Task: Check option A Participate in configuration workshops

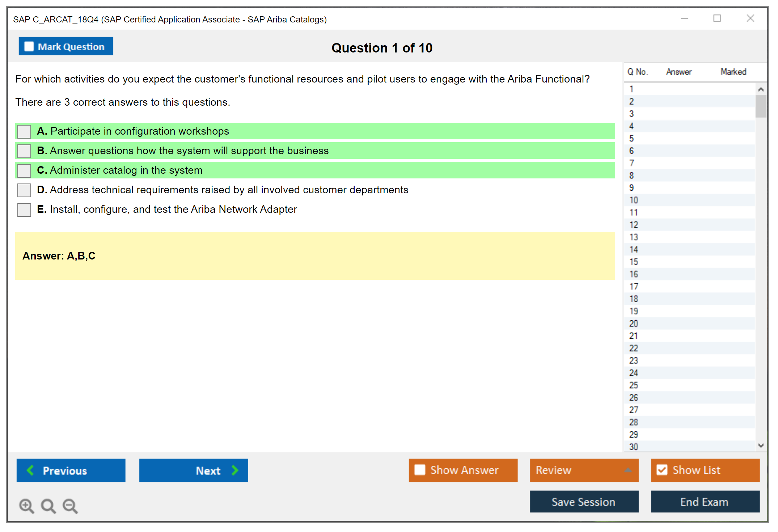Action: [x=24, y=131]
